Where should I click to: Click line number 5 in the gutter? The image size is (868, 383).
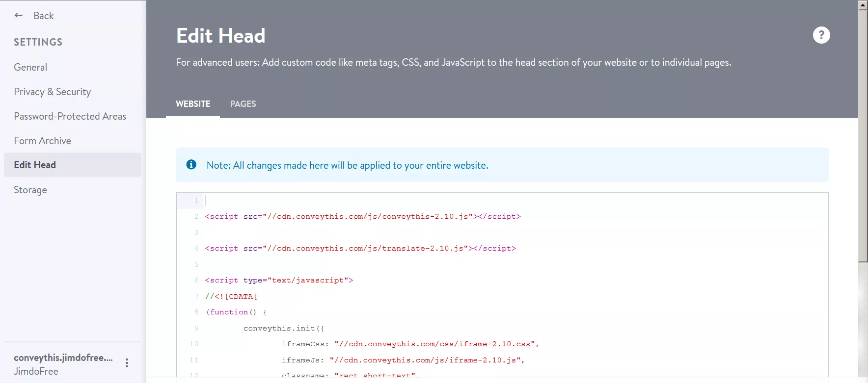pyautogui.click(x=196, y=264)
